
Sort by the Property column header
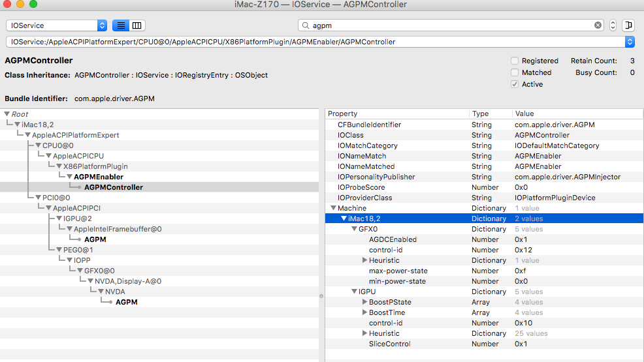coord(397,113)
